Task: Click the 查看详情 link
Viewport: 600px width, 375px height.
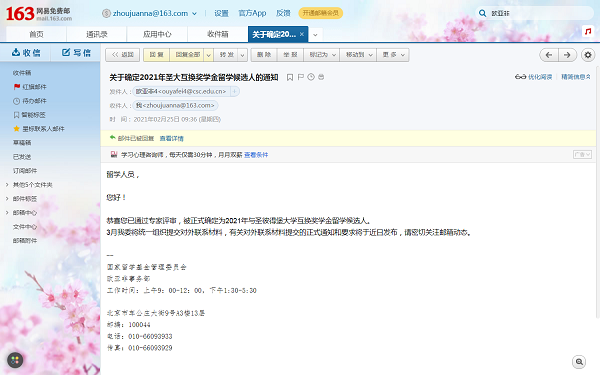Action: point(171,139)
